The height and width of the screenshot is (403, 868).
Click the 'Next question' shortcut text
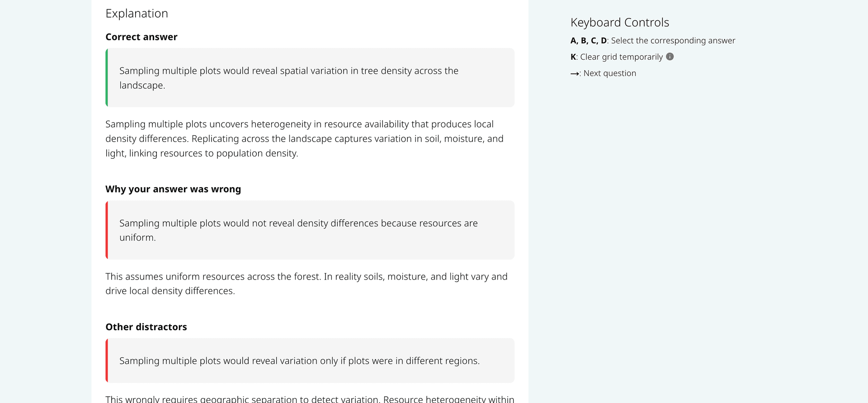[609, 73]
